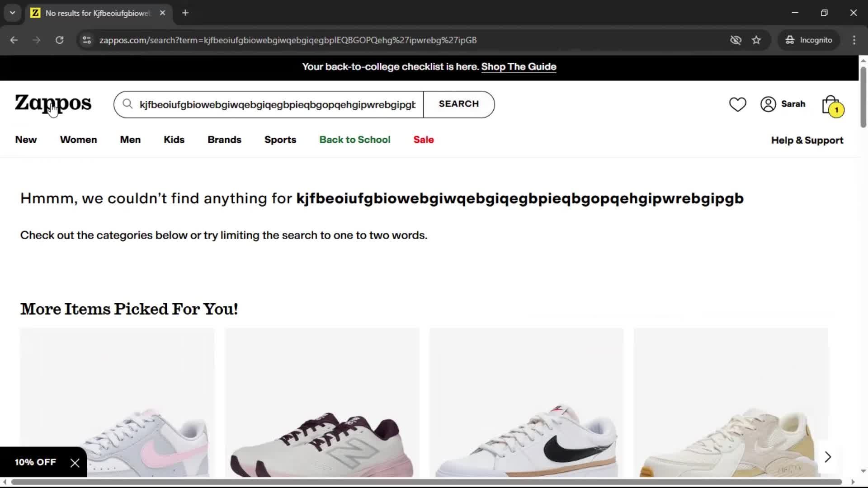Bookmark this page with the star icon
Viewport: 868px width, 488px height.
click(756, 40)
